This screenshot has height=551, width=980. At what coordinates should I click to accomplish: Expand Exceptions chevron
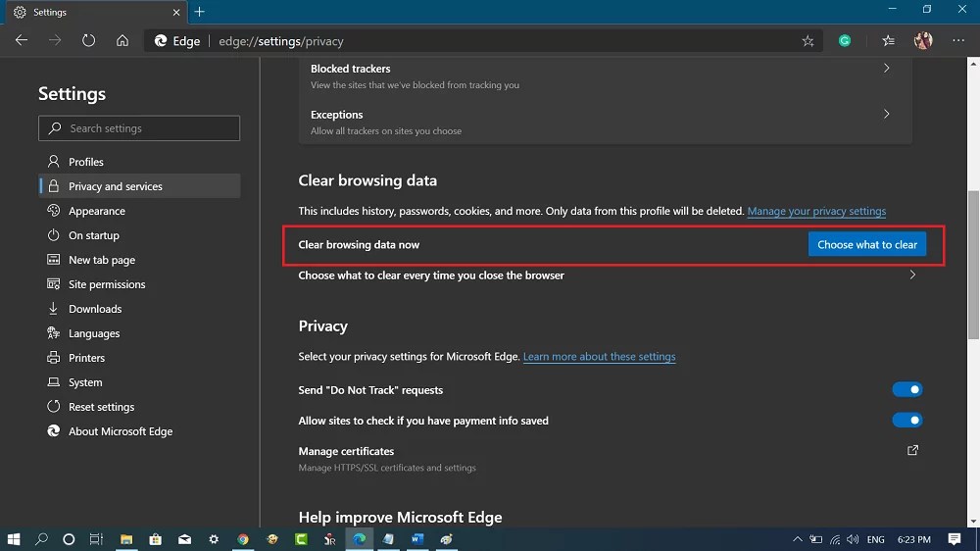(x=886, y=114)
